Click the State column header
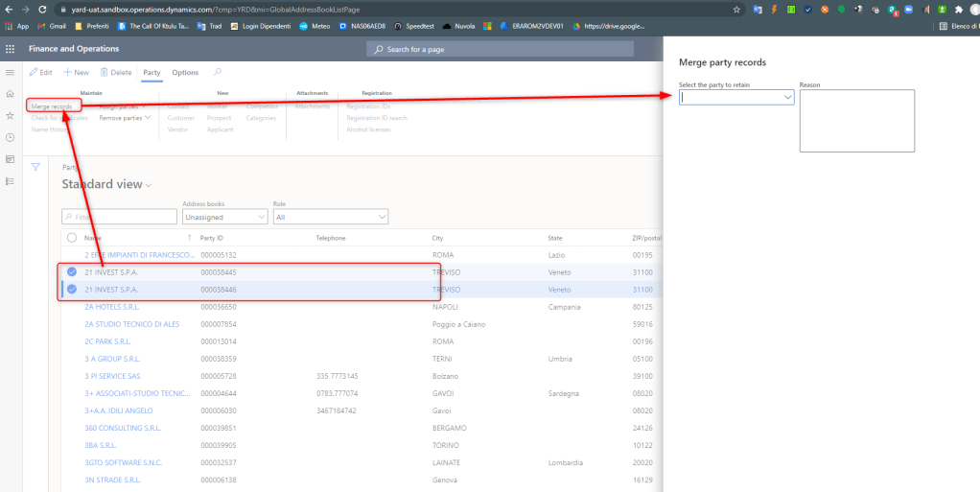 [555, 238]
